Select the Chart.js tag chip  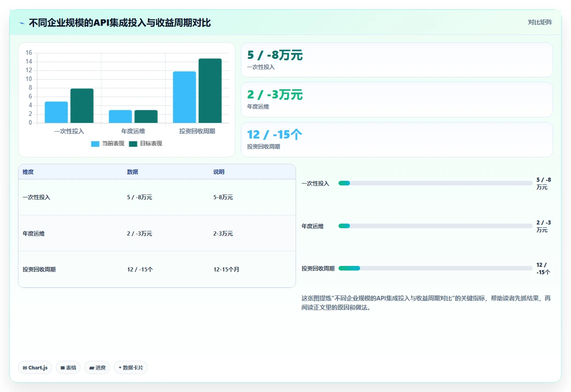[35, 368]
